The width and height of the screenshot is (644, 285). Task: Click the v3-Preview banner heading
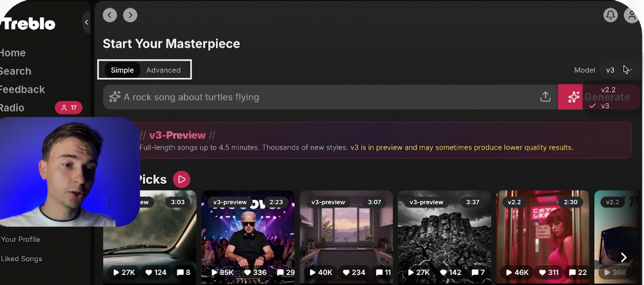[x=178, y=135]
